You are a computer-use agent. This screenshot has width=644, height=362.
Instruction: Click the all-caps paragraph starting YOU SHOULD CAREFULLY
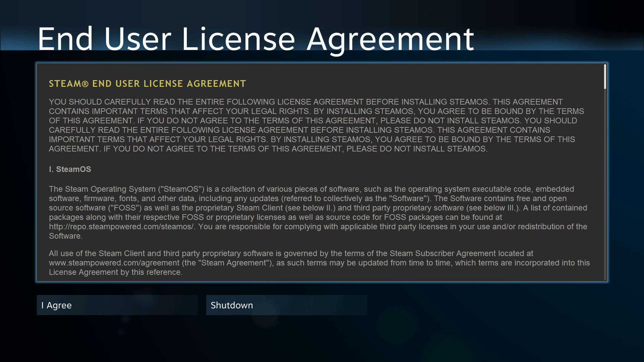[315, 125]
